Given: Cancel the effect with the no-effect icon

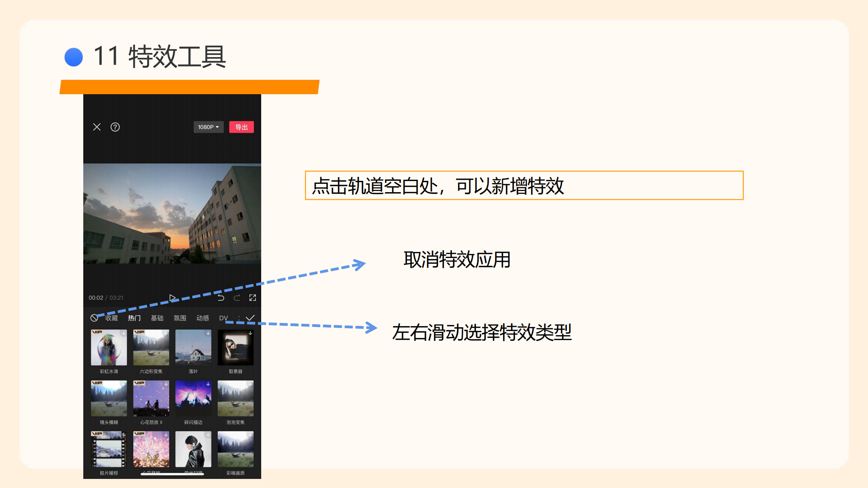Looking at the screenshot, I should tap(94, 318).
